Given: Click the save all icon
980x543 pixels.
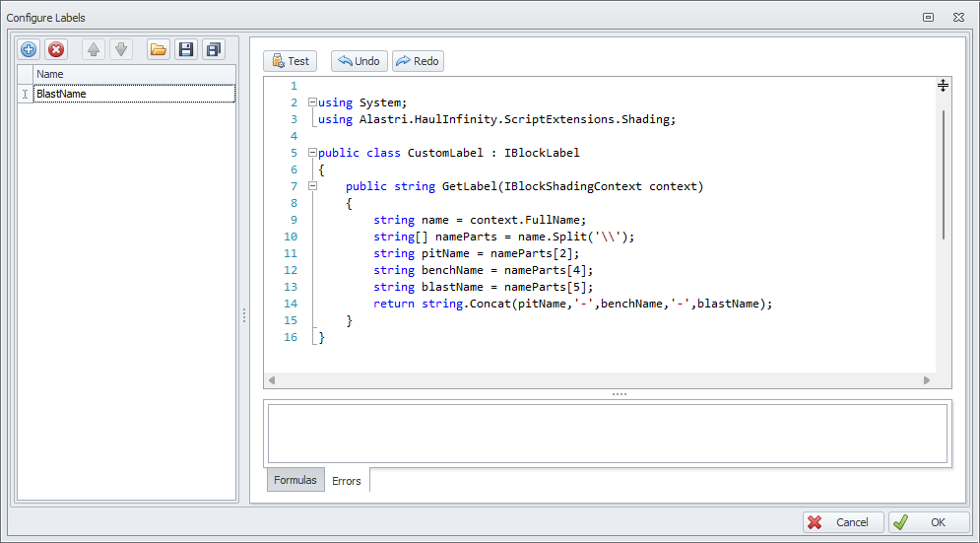Looking at the screenshot, I should pyautogui.click(x=213, y=49).
